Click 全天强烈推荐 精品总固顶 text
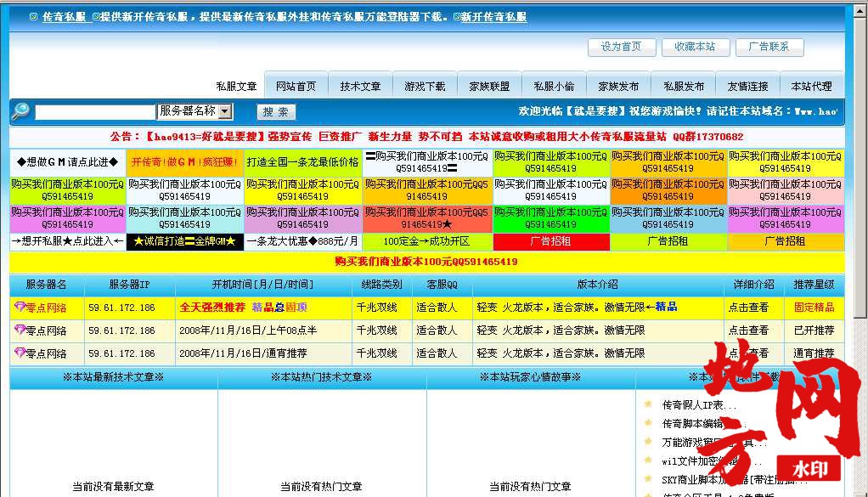This screenshot has width=868, height=497. pos(243,308)
